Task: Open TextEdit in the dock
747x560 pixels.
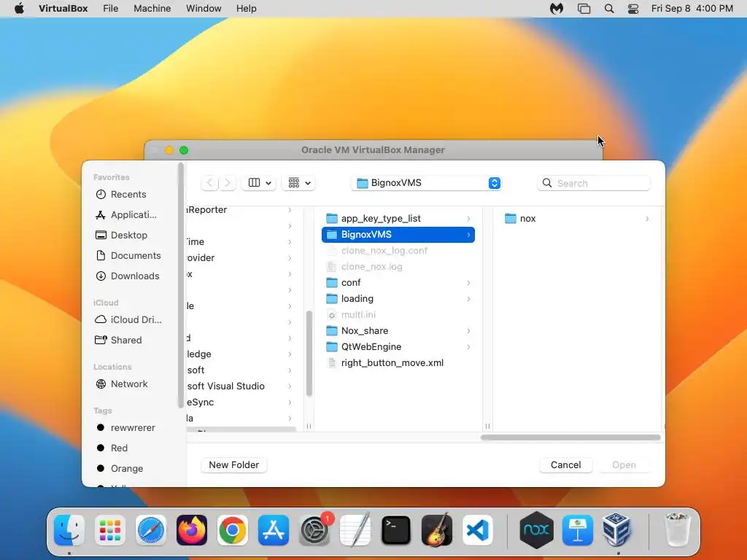Action: (x=355, y=530)
